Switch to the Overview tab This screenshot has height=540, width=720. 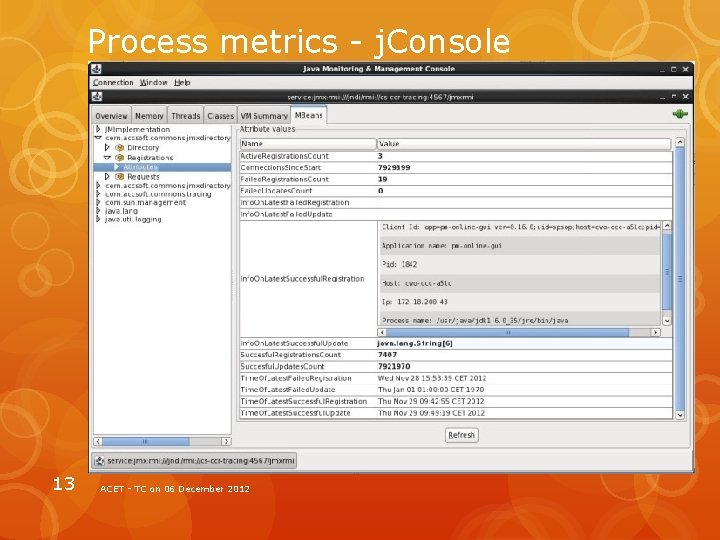[x=111, y=116]
